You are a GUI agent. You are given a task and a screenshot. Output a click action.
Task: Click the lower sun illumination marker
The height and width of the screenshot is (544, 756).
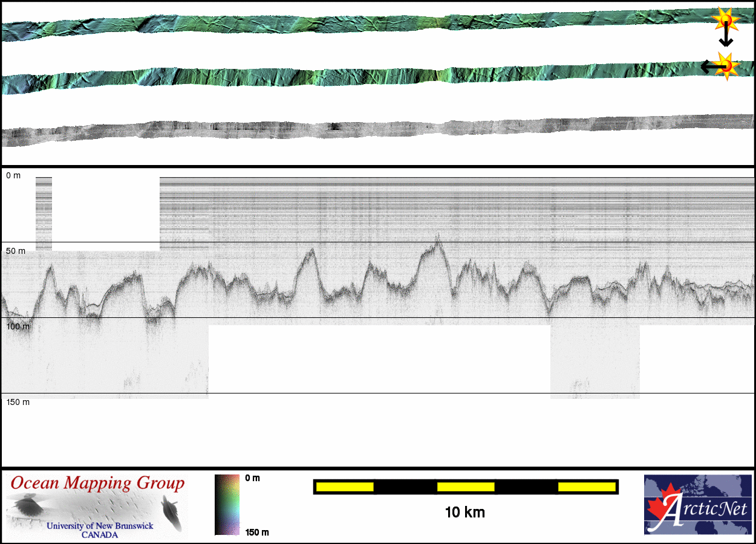click(726, 65)
